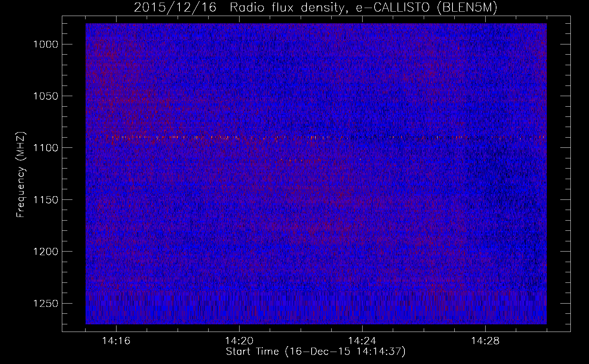
Task: Click the 14:20 time tick label
Action: (239, 341)
